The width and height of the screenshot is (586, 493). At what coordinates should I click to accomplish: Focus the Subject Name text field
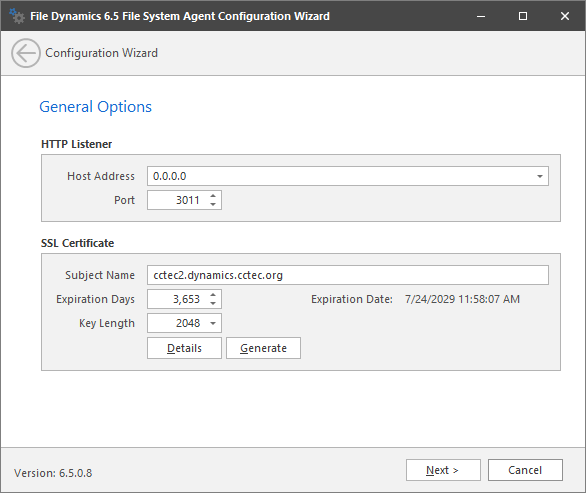pyautogui.click(x=348, y=275)
